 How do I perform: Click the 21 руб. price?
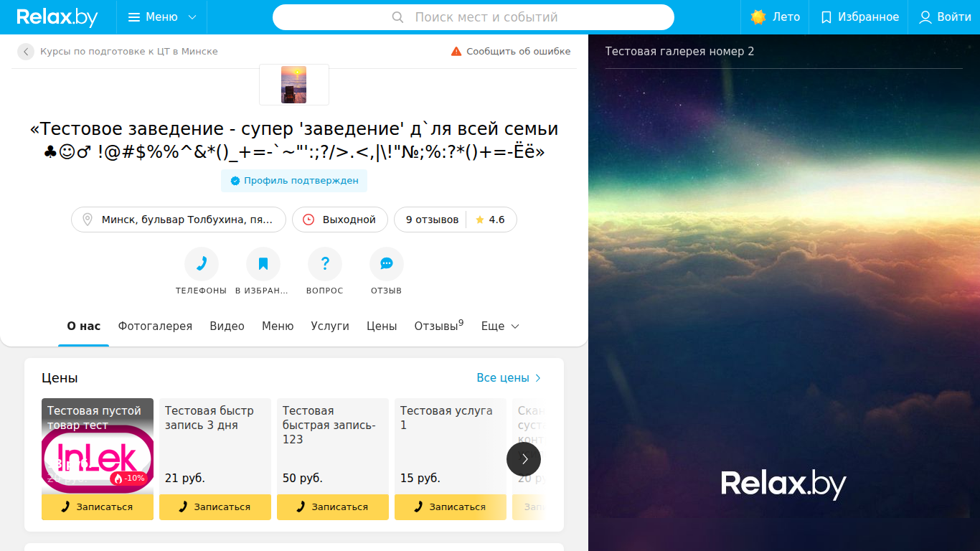(185, 479)
